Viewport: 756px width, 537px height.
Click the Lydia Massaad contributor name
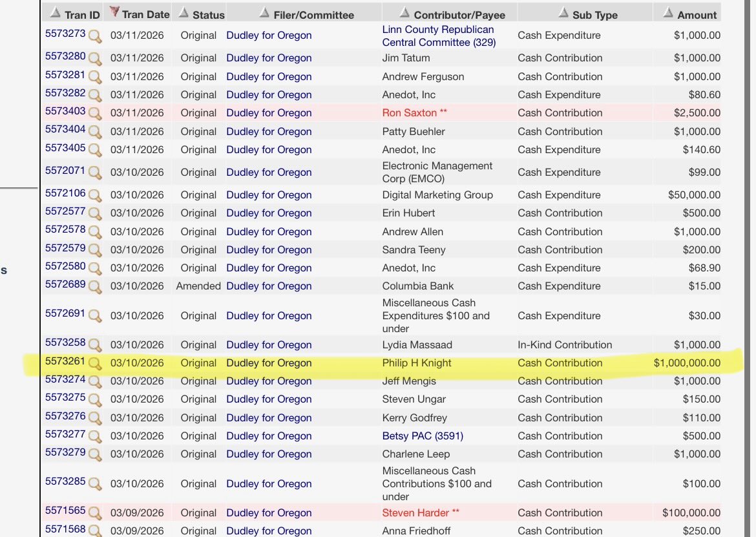click(x=417, y=344)
